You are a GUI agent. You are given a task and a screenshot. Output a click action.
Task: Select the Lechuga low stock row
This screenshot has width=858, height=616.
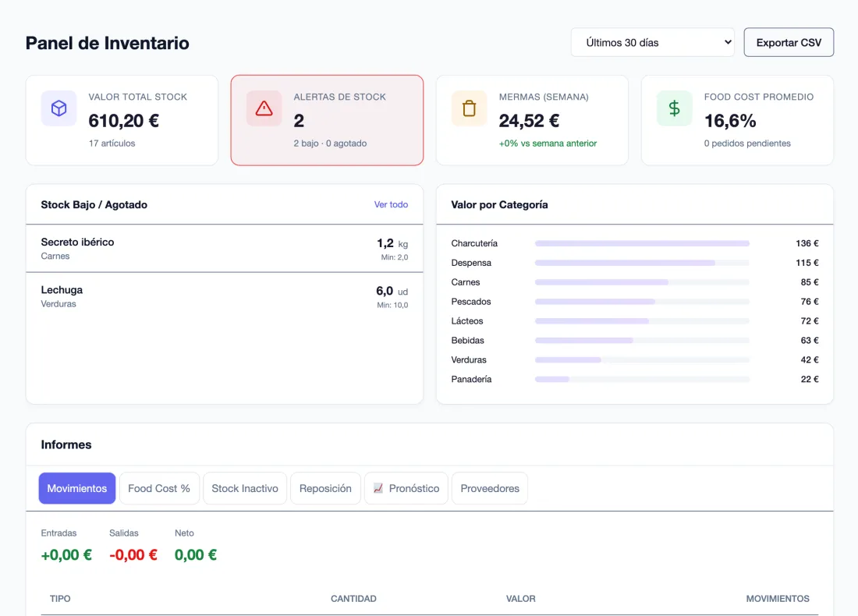tap(225, 296)
